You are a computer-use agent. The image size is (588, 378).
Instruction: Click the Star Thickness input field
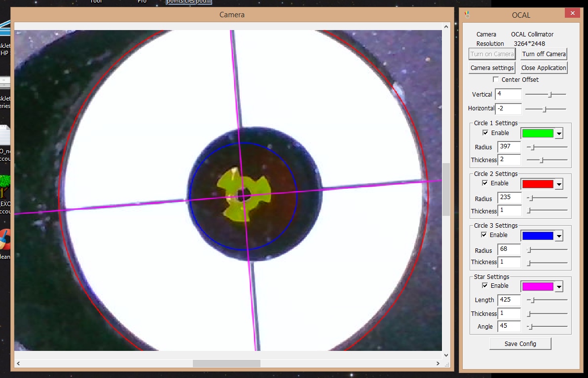pos(509,313)
